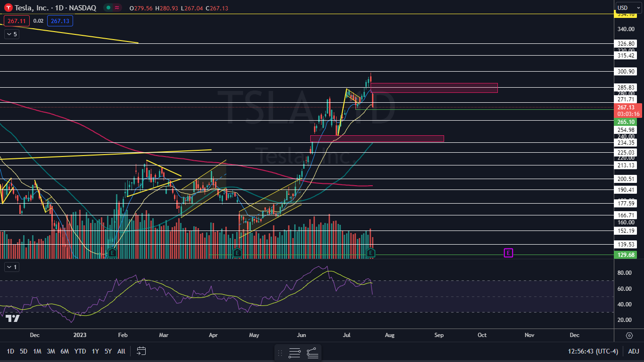Viewport: 644px width, 362px height.
Task: Open the July earnings E marker
Action: click(371, 253)
